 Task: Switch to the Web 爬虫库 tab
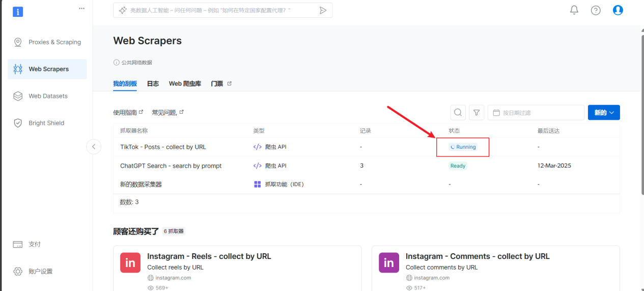pos(185,84)
